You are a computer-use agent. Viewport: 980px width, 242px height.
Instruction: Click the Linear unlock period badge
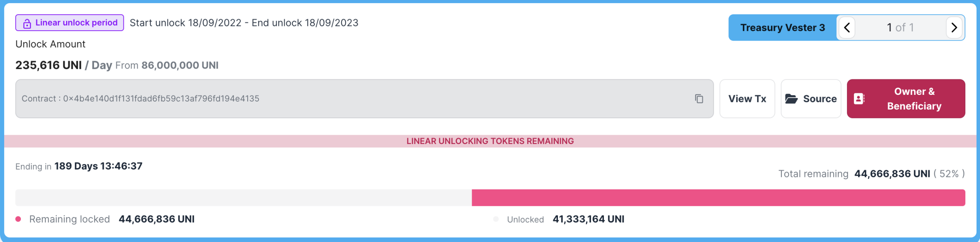click(70, 22)
